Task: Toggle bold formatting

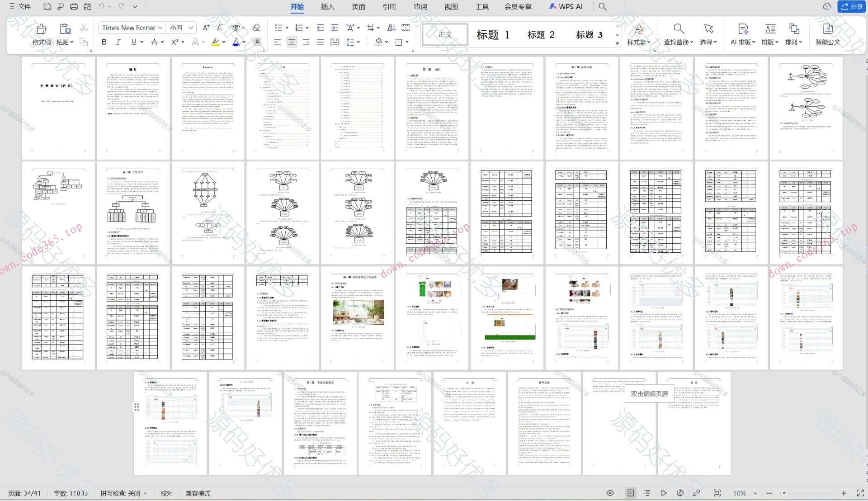Action: click(x=104, y=42)
